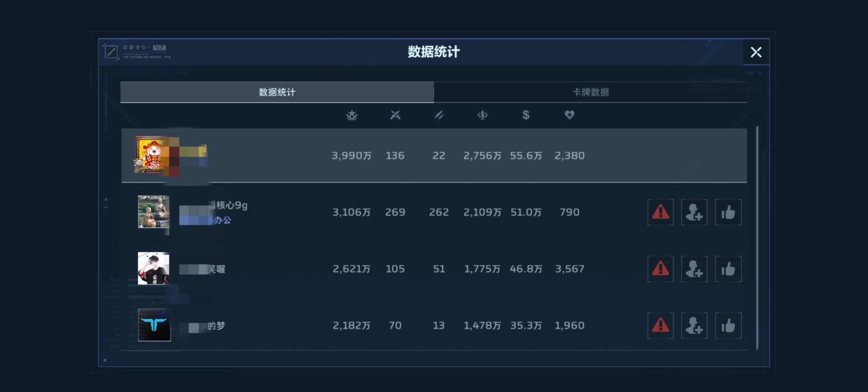Screen dimensions: 868x392
Task: Click the crossed swords kills column icon
Action: point(395,115)
